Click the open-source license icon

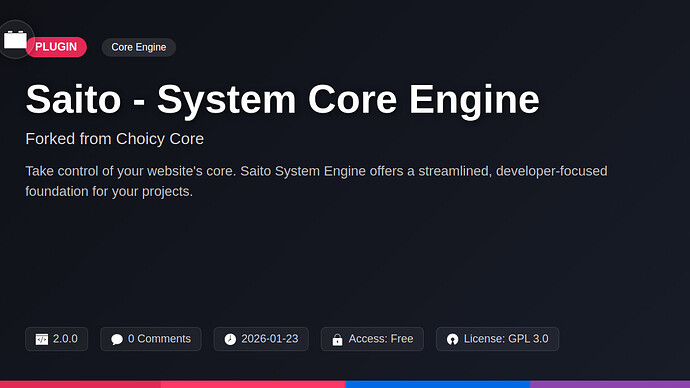click(x=452, y=339)
